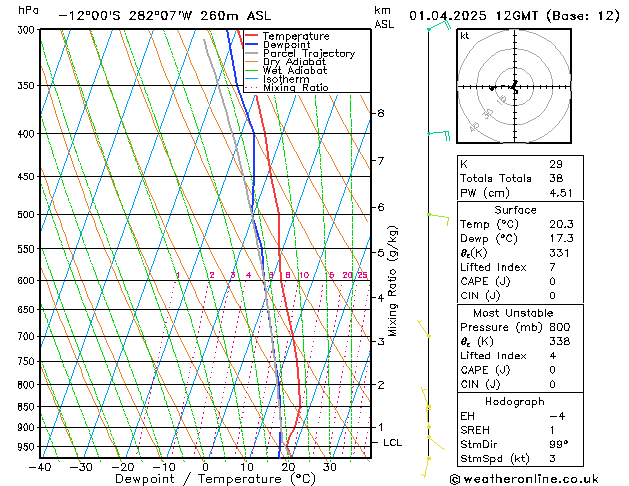The height and width of the screenshot is (486, 629).
Task: Click the 700 hPa pressure label
Action: pyautogui.click(x=28, y=336)
